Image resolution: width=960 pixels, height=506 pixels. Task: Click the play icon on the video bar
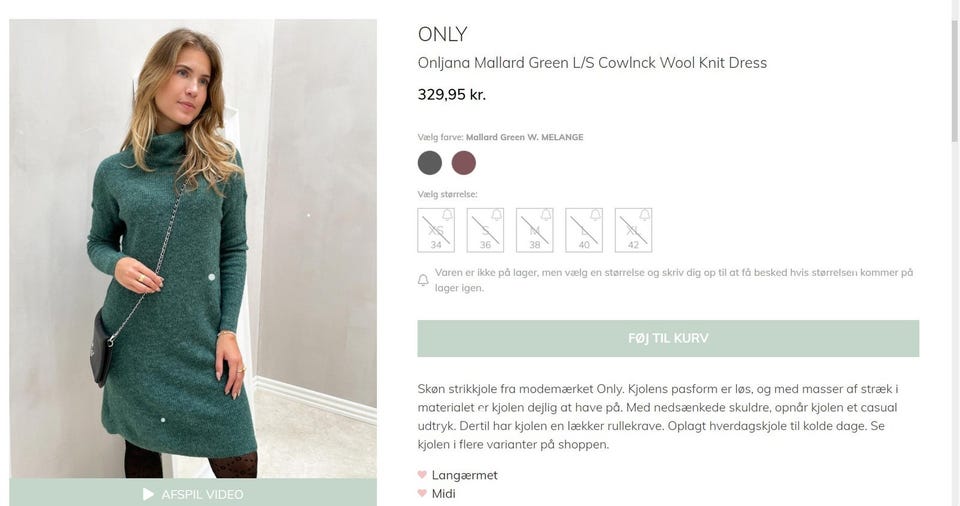(148, 494)
